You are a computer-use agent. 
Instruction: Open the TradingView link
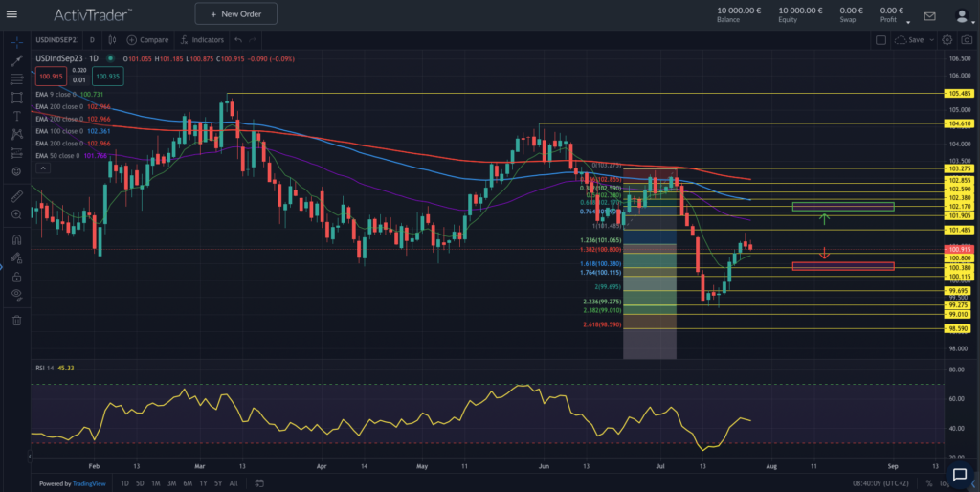[89, 483]
